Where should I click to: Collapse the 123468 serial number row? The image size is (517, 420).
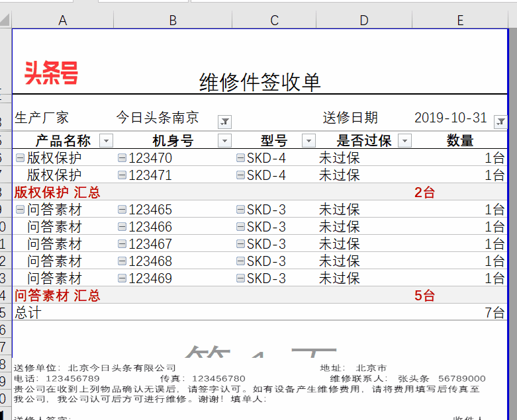coord(122,261)
